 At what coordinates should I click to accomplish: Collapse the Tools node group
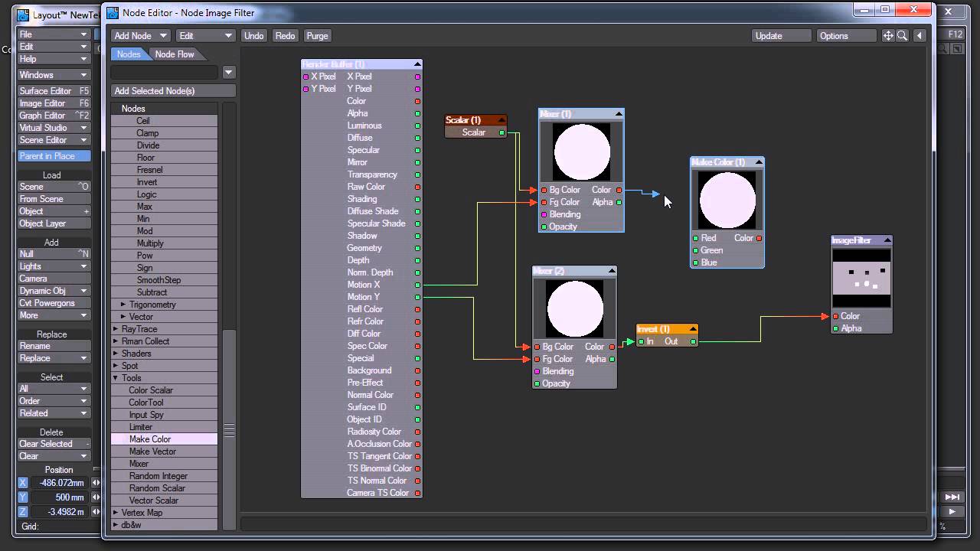click(x=116, y=378)
